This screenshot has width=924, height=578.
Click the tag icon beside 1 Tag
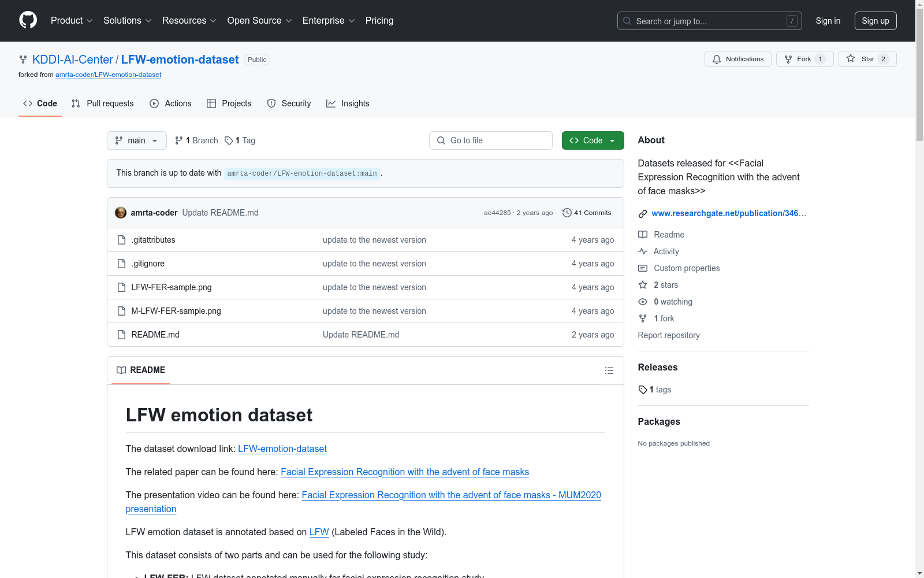click(229, 140)
